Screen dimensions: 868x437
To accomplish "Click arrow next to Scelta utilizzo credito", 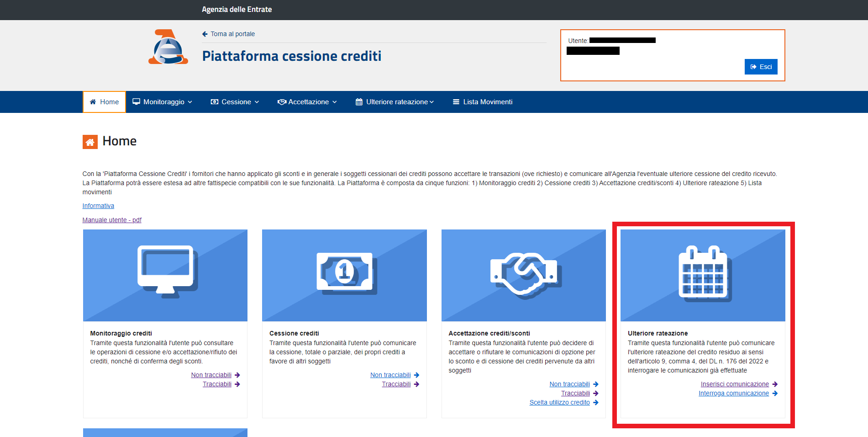I will (x=596, y=402).
